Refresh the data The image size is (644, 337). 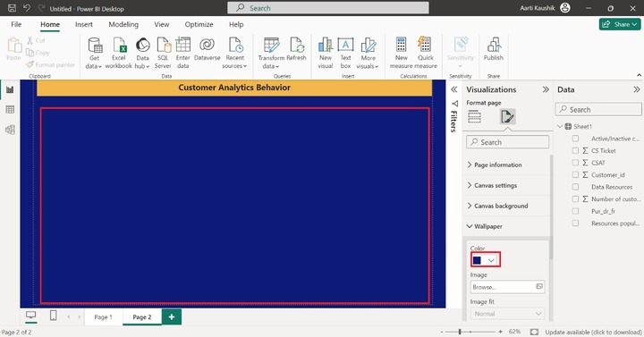coord(296,49)
